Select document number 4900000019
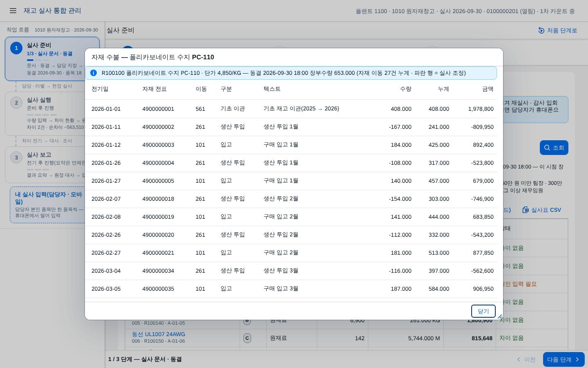588x368 pixels. click(x=158, y=217)
